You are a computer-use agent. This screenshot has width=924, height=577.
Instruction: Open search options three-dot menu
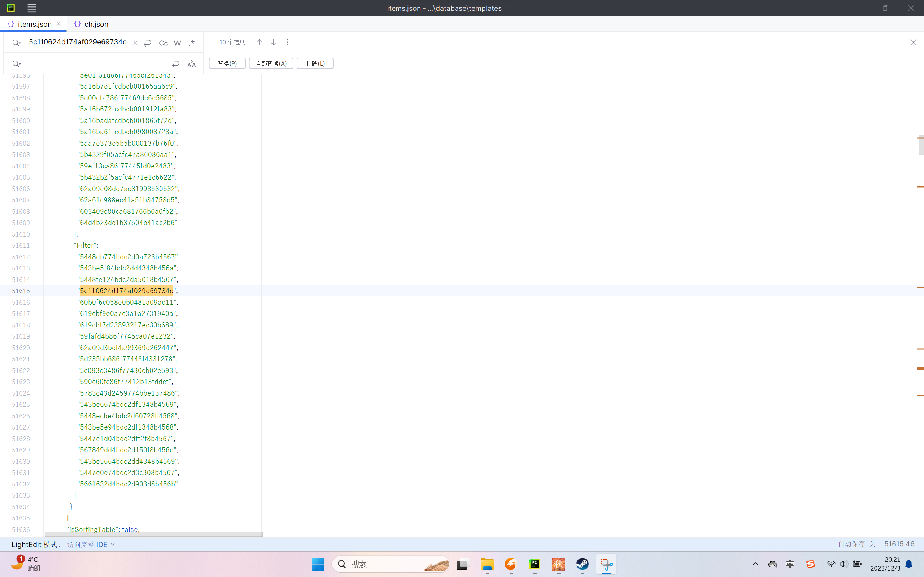click(x=288, y=42)
